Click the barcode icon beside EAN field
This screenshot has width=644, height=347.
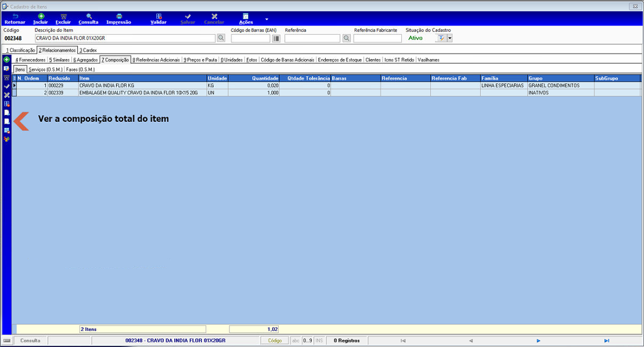(276, 38)
